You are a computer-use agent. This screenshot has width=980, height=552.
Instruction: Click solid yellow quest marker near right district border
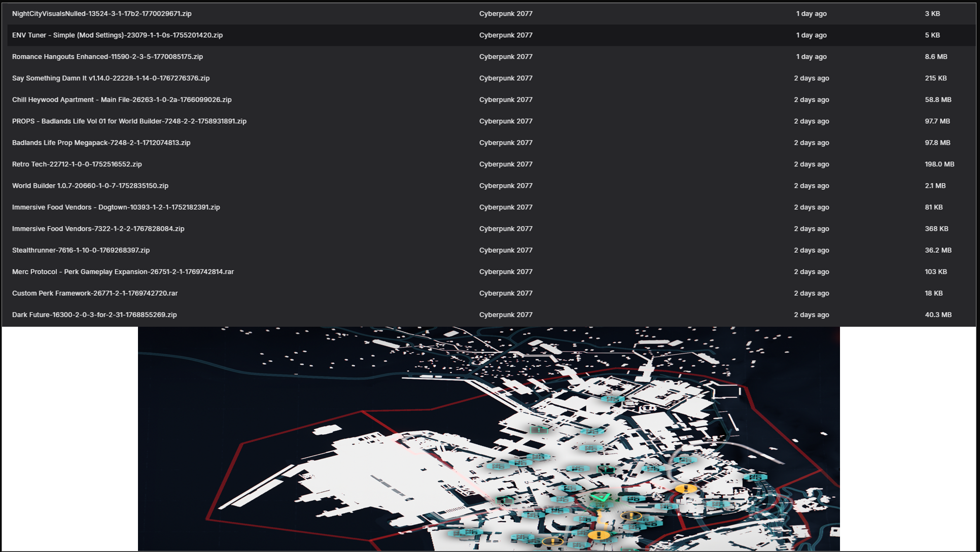coord(686,489)
